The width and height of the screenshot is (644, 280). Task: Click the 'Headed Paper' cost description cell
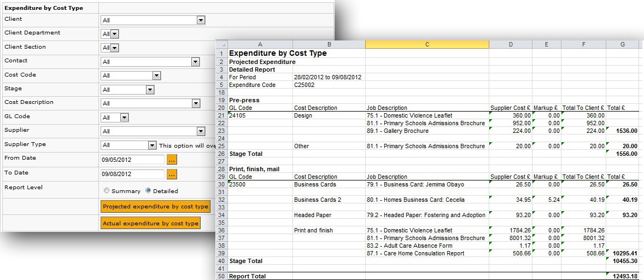329,215
